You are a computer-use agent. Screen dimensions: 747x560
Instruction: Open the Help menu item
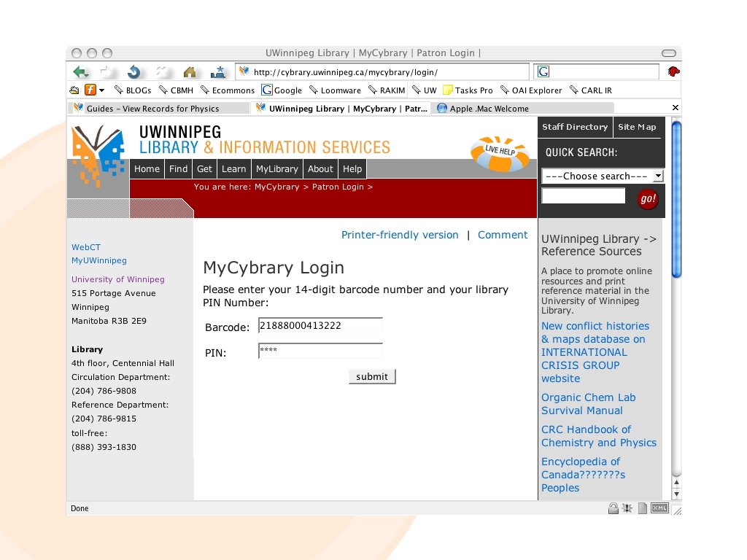352,169
